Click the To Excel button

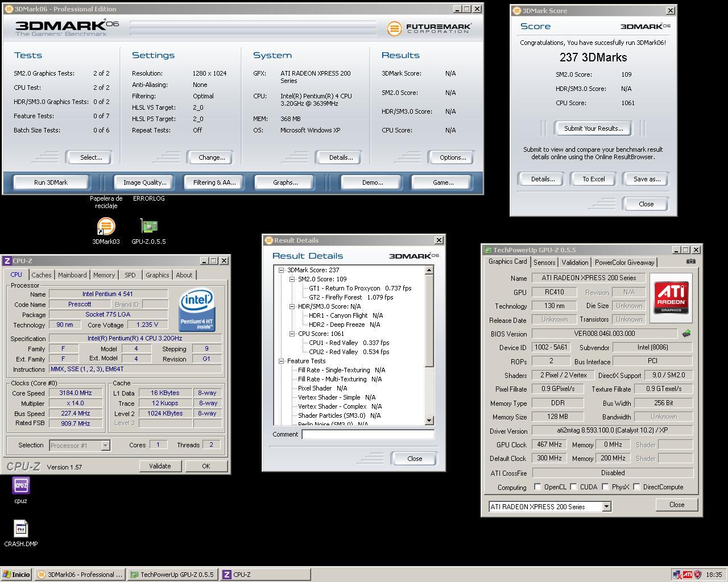click(x=593, y=179)
